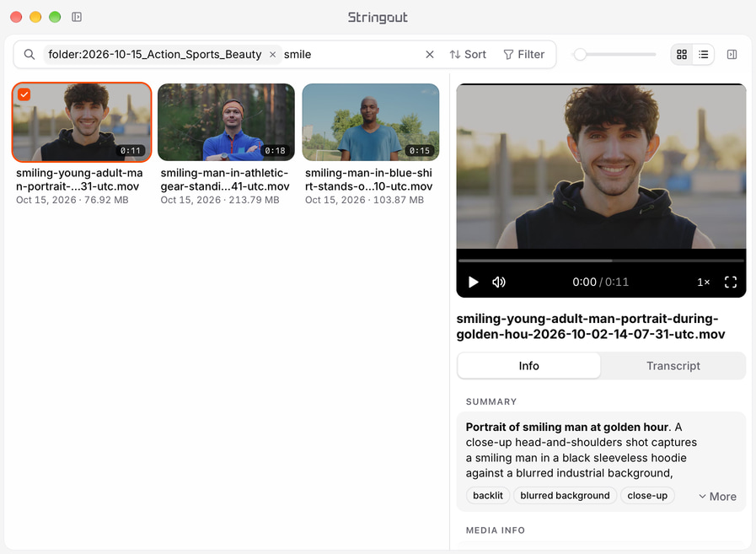Select the smiling-man-in-blue-shirt thumbnail
Viewport: 756px width, 554px height.
[370, 122]
